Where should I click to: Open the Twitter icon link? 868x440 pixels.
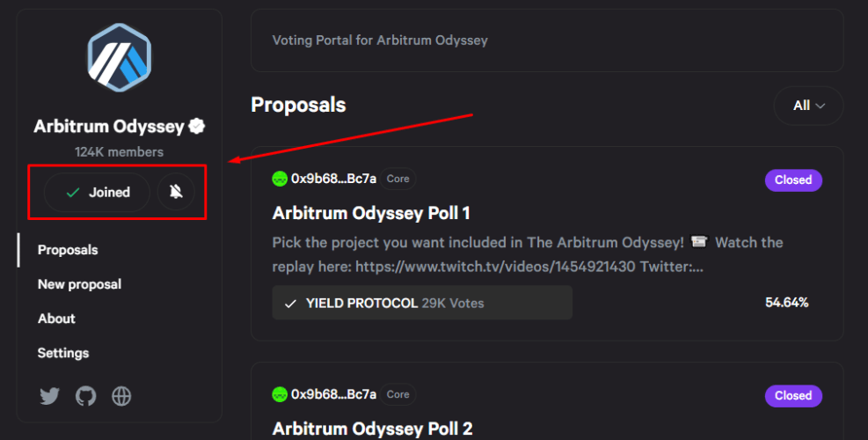pos(50,396)
